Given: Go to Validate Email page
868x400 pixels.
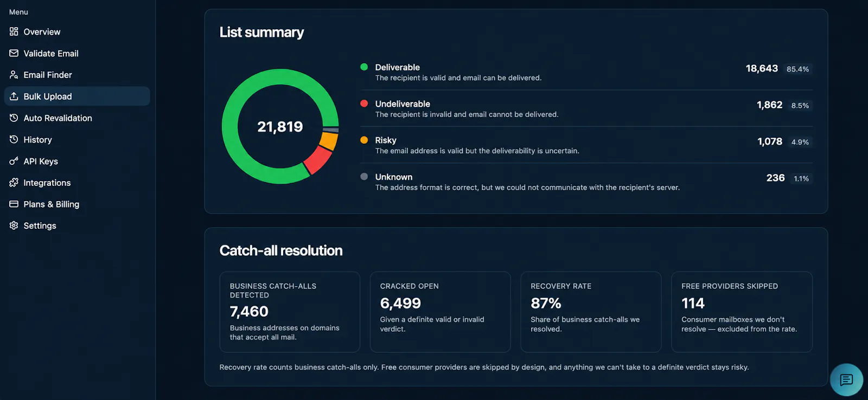Looking at the screenshot, I should pyautogui.click(x=77, y=53).
